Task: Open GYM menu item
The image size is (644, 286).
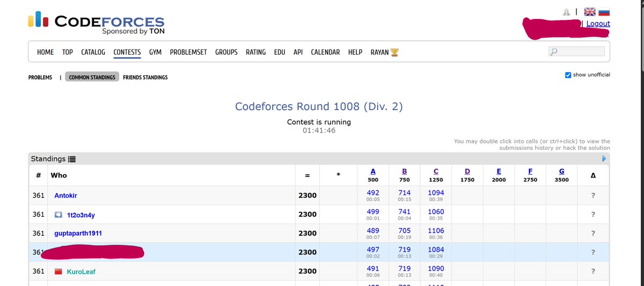Action: tap(156, 52)
